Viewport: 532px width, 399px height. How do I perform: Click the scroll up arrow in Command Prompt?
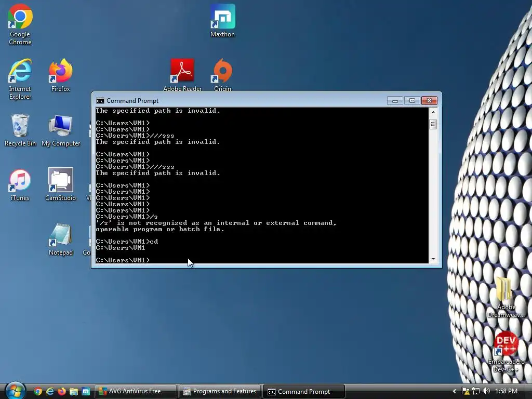pos(433,112)
